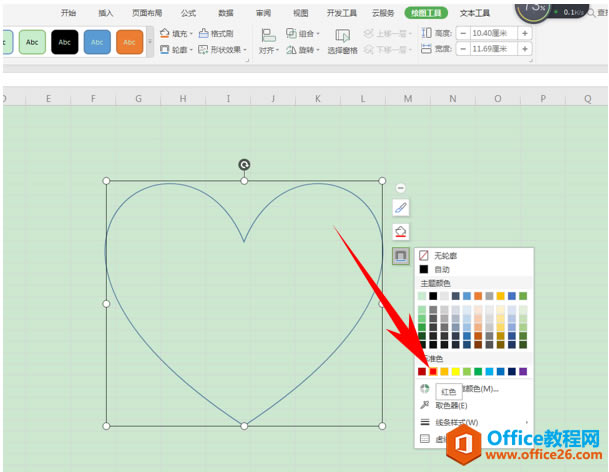Viewport: 609px width, 472px height.
Task: Apply the orange Abc shape style
Action: click(129, 42)
